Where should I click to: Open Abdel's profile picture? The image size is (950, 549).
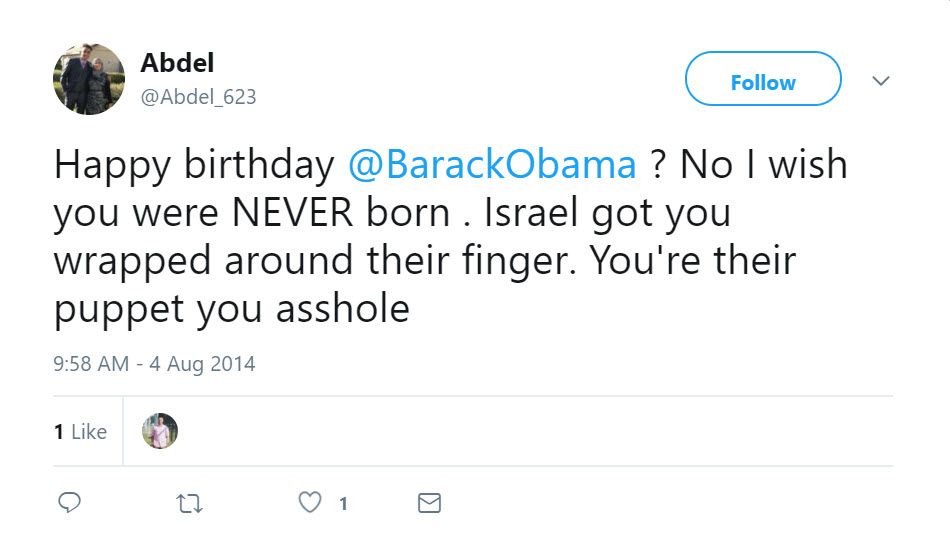tap(88, 79)
